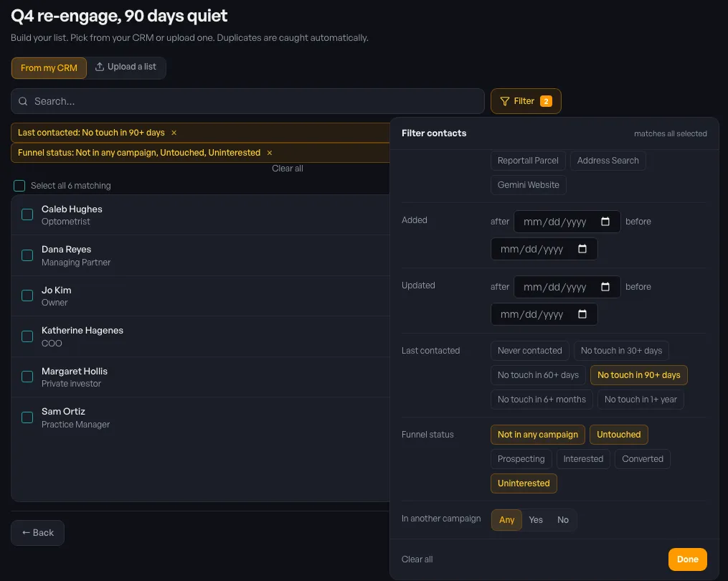The image size is (728, 581).
Task: Deselect No touch in 90+ days
Action: 639,375
